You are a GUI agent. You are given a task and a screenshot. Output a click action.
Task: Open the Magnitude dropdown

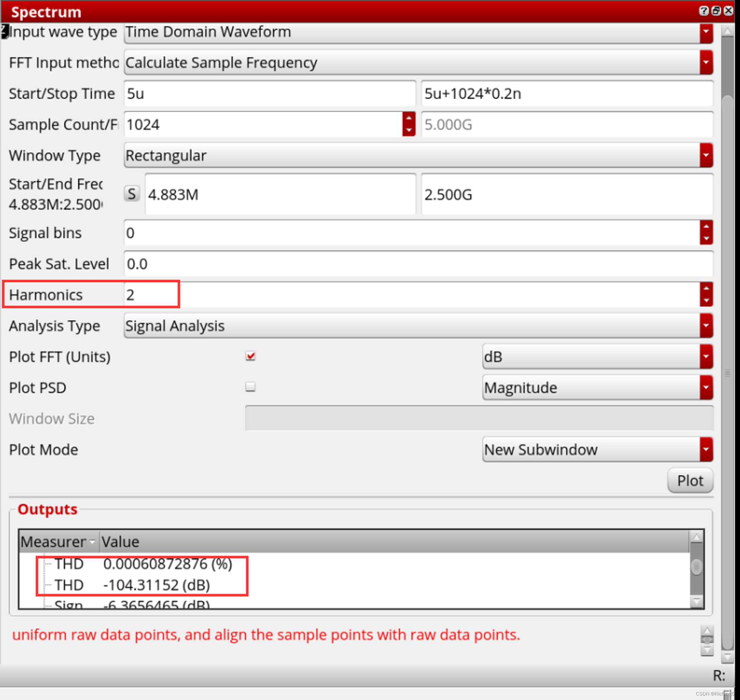598,388
